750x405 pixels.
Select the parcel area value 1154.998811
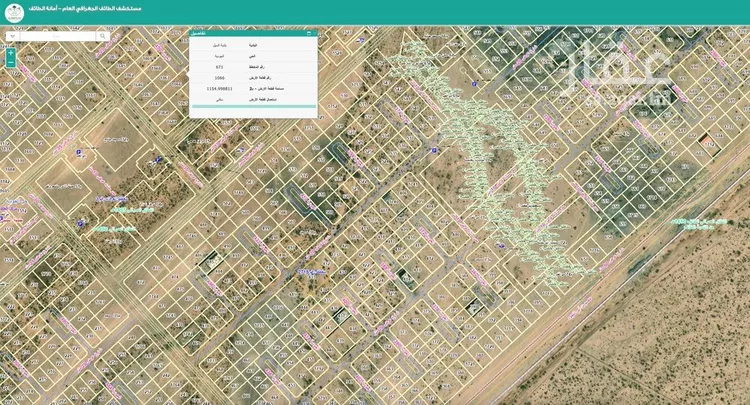(220, 88)
